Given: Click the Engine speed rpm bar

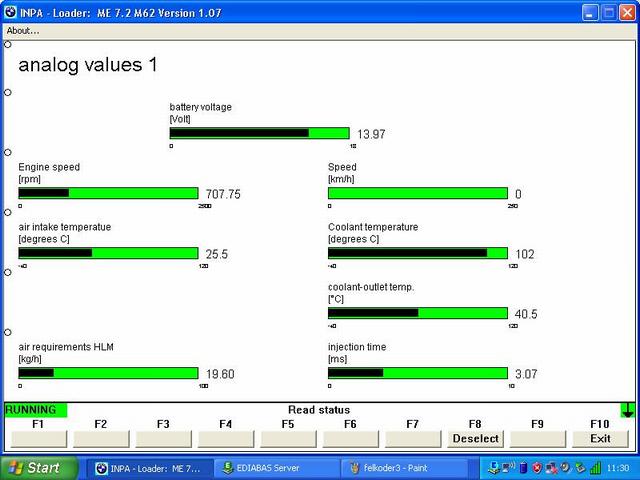Looking at the screenshot, I should 108,193.
